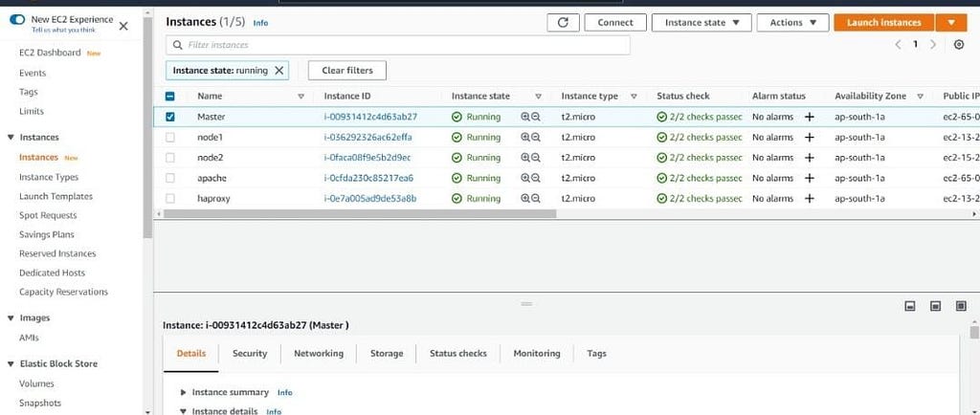The width and height of the screenshot is (980, 415).
Task: Check the haproxy instance checkbox
Action: pyautogui.click(x=170, y=199)
